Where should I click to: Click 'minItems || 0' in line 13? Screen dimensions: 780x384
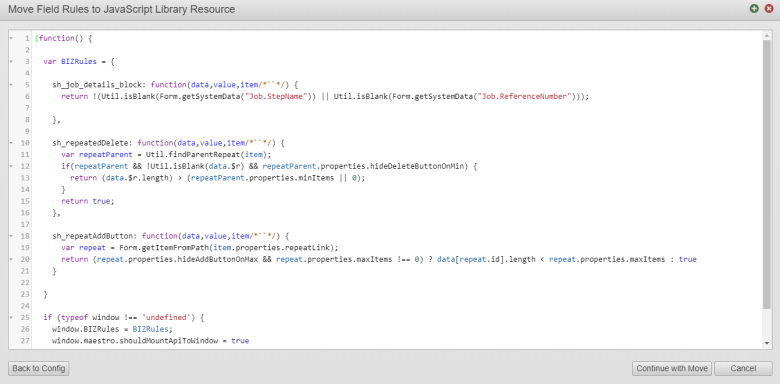pos(328,178)
